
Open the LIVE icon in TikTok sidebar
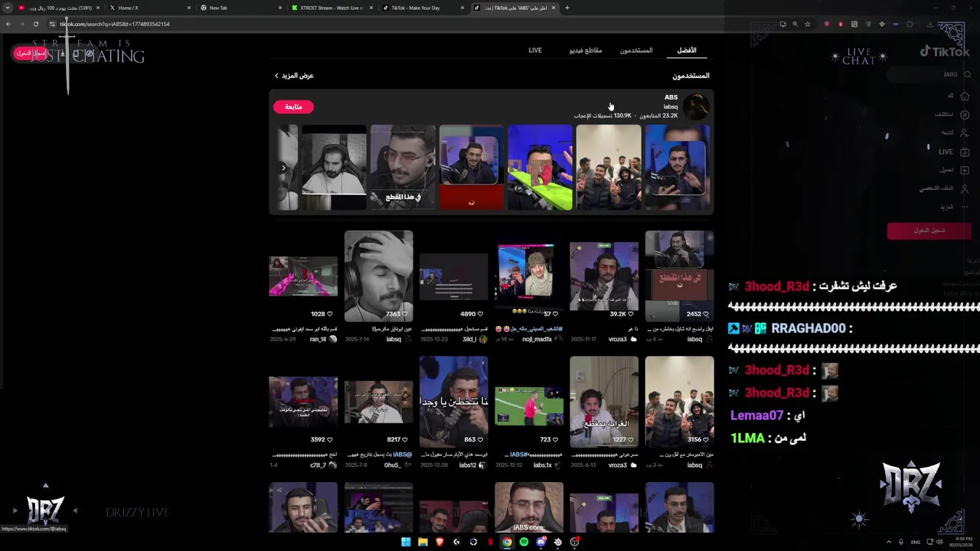tap(965, 152)
